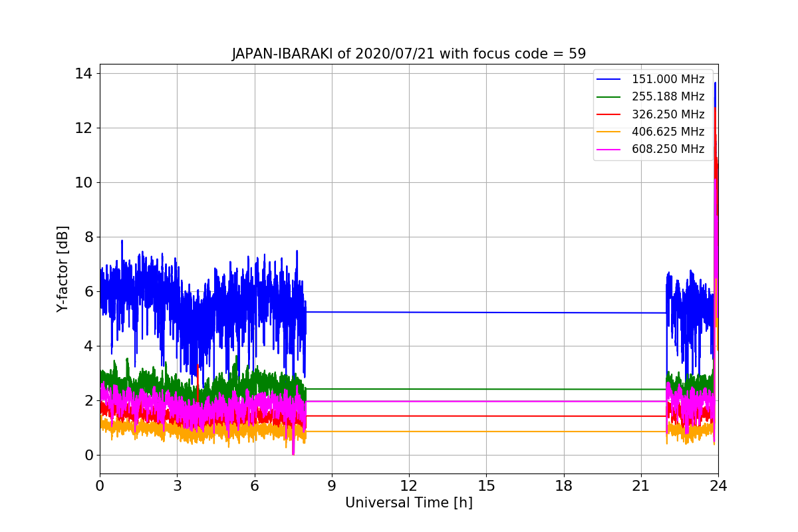Click the x-axis tick label 9
The height and width of the screenshot is (532, 798).
[332, 486]
